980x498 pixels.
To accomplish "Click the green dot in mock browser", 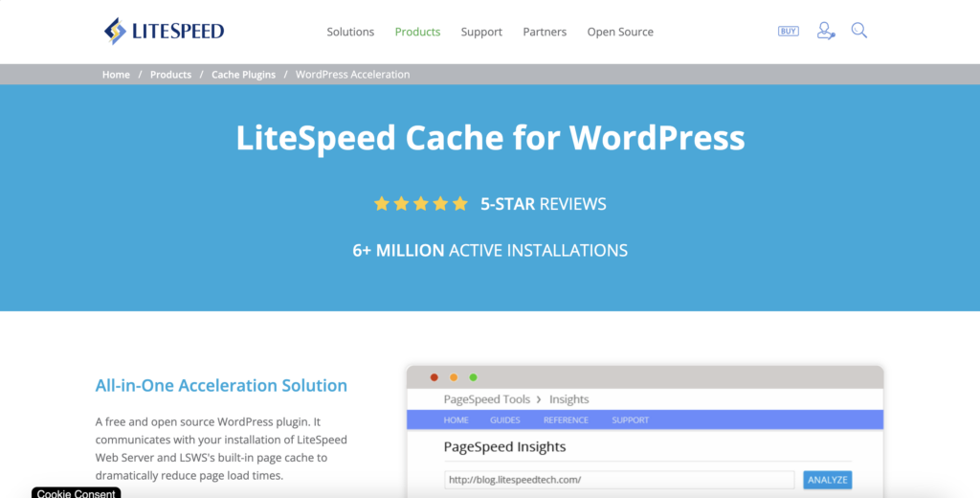I will 473,377.
